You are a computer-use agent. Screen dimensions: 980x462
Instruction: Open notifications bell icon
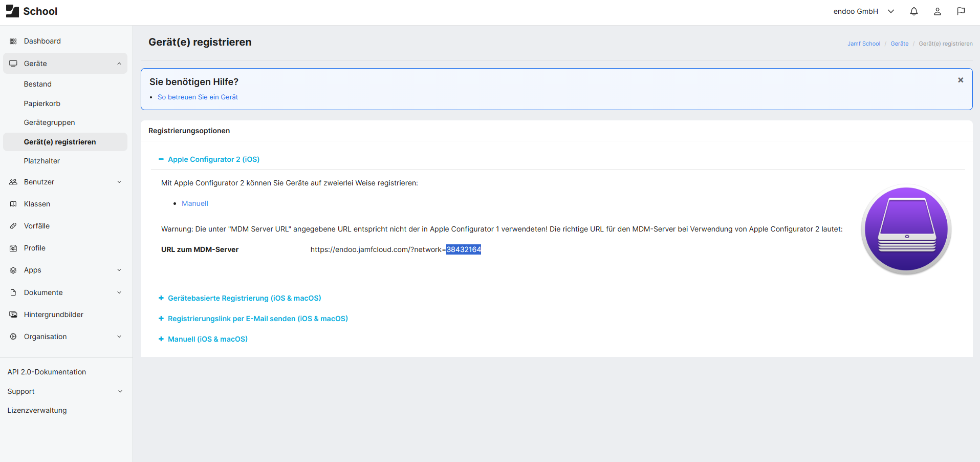coord(914,11)
